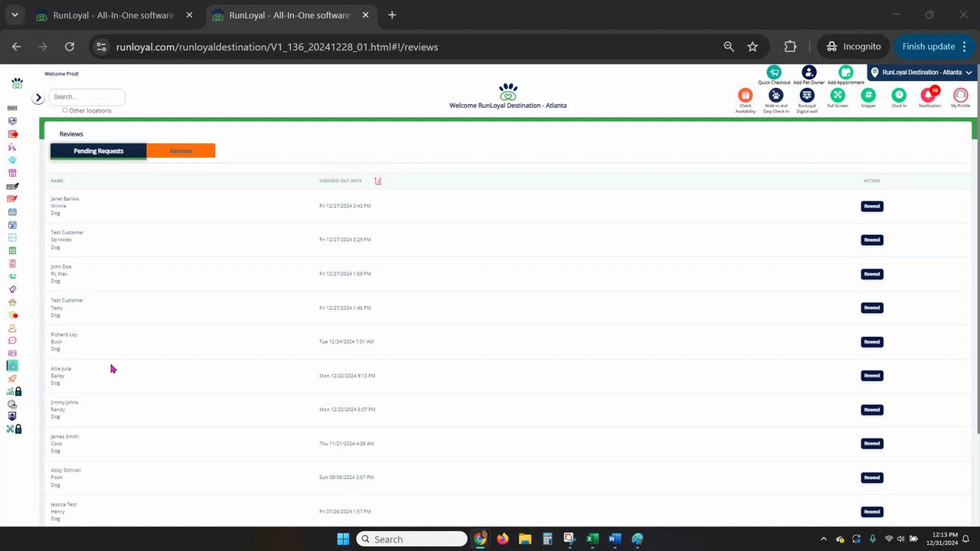Click the wrench tools icon with lock
This screenshot has height=551, width=980.
(x=14, y=429)
